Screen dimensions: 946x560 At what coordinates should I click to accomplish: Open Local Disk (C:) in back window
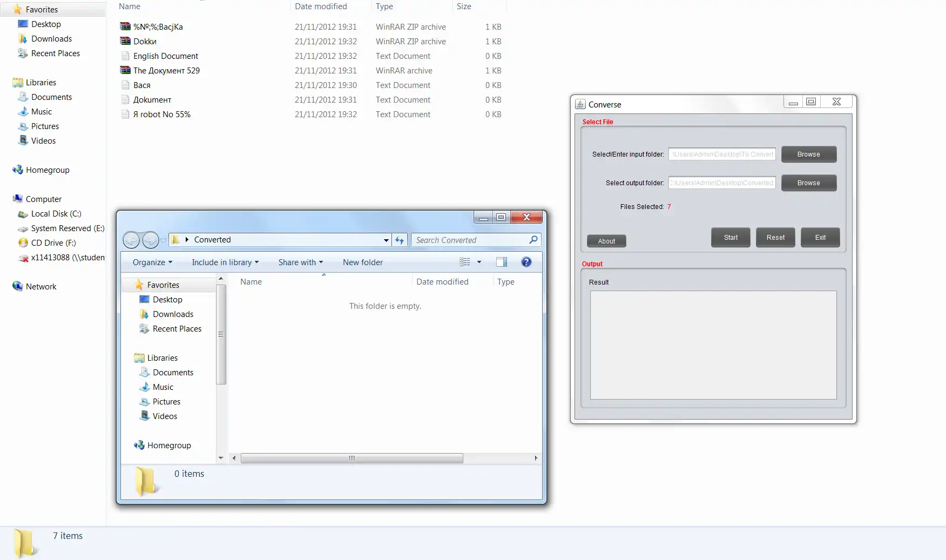coord(56,214)
